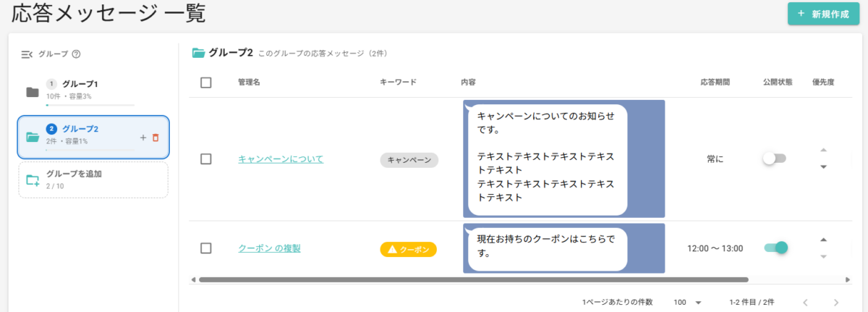Image resolution: width=868 pixels, height=312 pixels.
Task: Go to previous page chevron
Action: coord(805,302)
